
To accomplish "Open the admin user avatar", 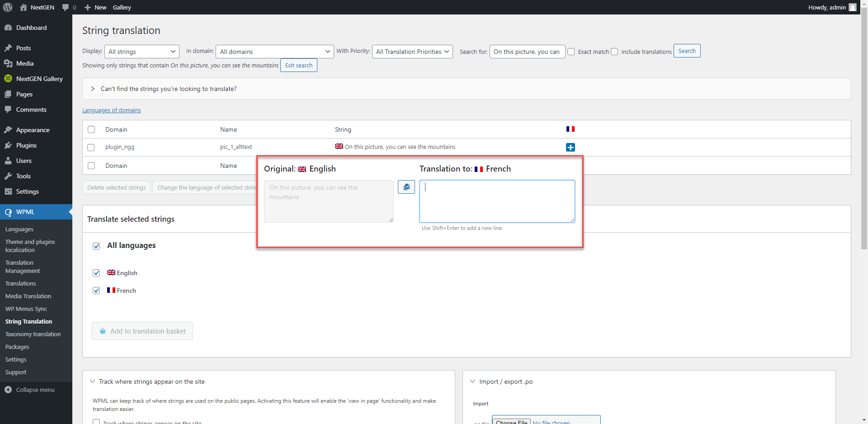I will tap(853, 7).
